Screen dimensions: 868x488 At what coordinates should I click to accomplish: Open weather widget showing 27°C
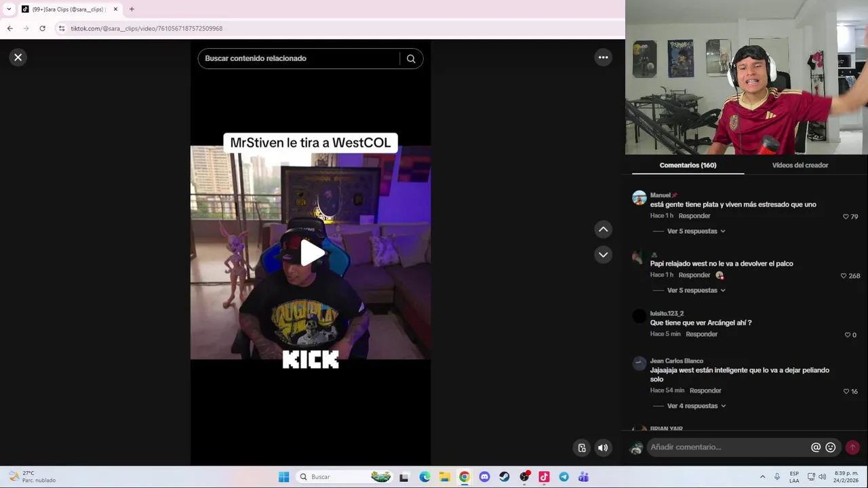point(33,477)
